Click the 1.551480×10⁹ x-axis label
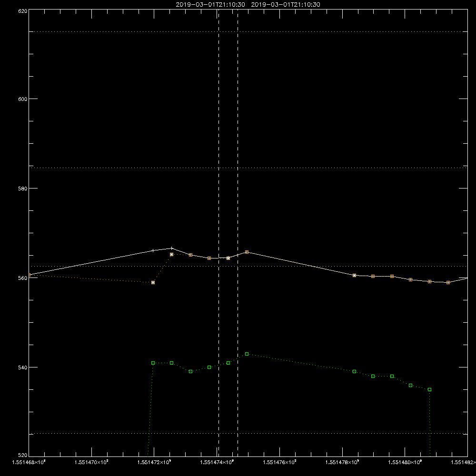476x476 pixels. coord(405,462)
